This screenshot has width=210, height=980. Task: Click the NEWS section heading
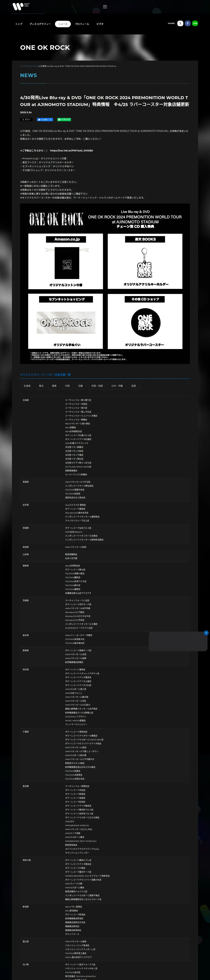(x=29, y=75)
